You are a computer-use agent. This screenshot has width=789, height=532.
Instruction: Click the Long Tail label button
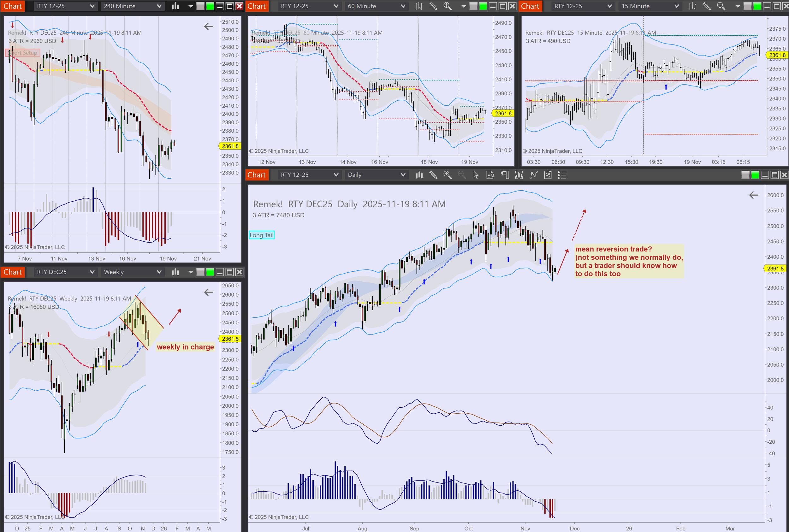pyautogui.click(x=261, y=235)
